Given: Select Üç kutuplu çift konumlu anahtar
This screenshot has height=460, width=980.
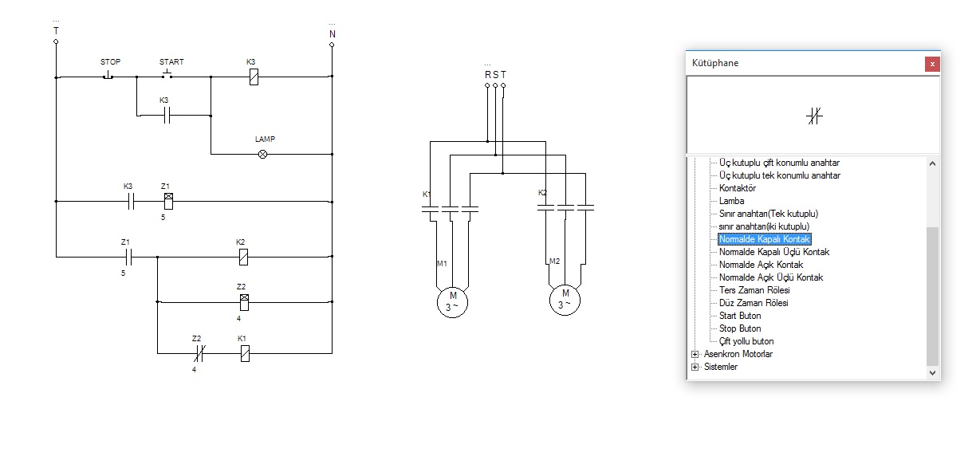Looking at the screenshot, I should pos(779,163).
